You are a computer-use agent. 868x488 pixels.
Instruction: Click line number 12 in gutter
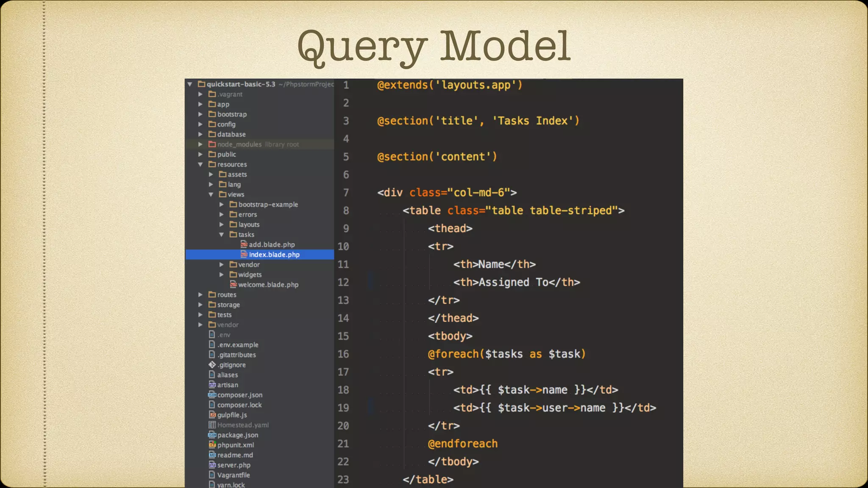[x=343, y=282]
